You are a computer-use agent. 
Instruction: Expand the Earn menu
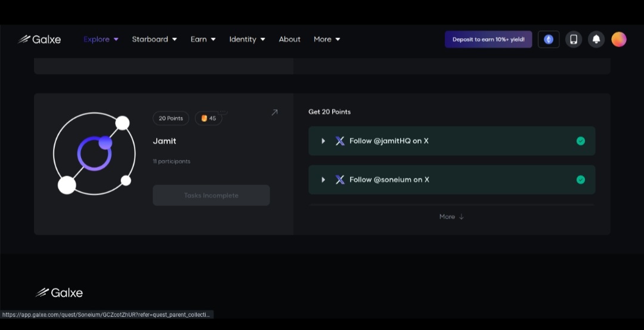pos(203,39)
